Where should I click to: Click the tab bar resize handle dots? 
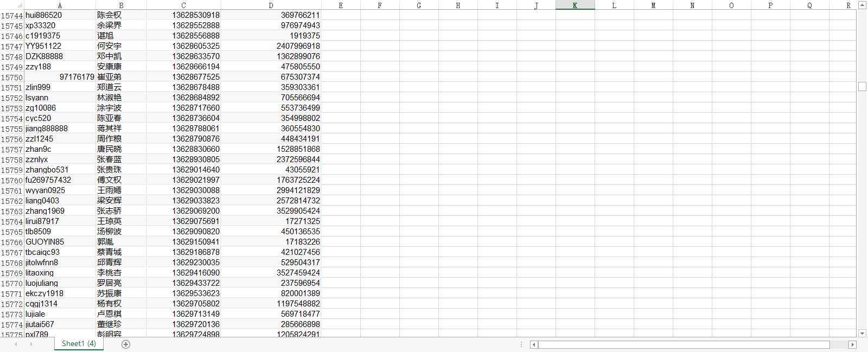pos(521,344)
